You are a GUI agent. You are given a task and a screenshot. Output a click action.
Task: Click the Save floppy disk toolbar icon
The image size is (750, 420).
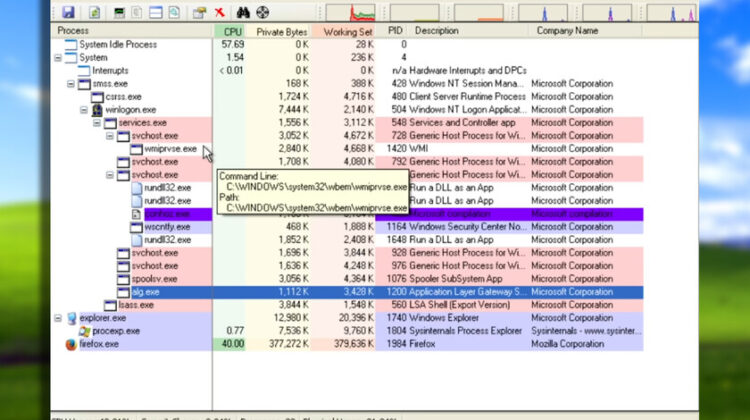pyautogui.click(x=68, y=12)
